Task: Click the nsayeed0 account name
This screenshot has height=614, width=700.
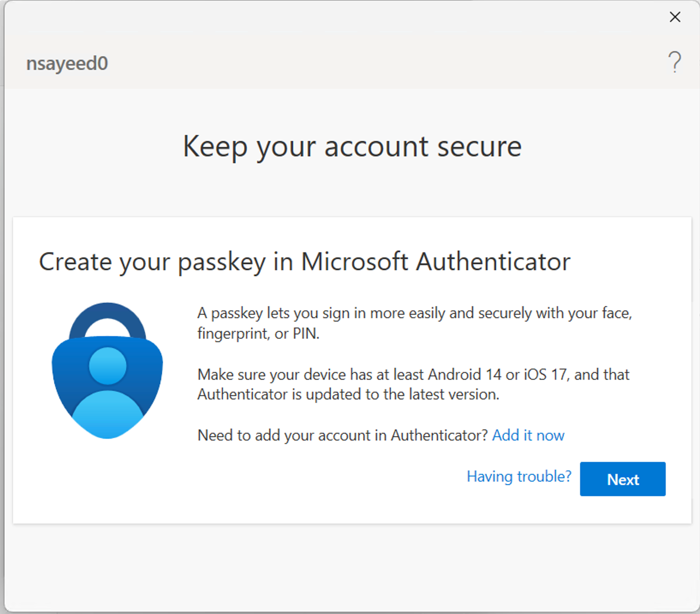Action: [x=67, y=63]
